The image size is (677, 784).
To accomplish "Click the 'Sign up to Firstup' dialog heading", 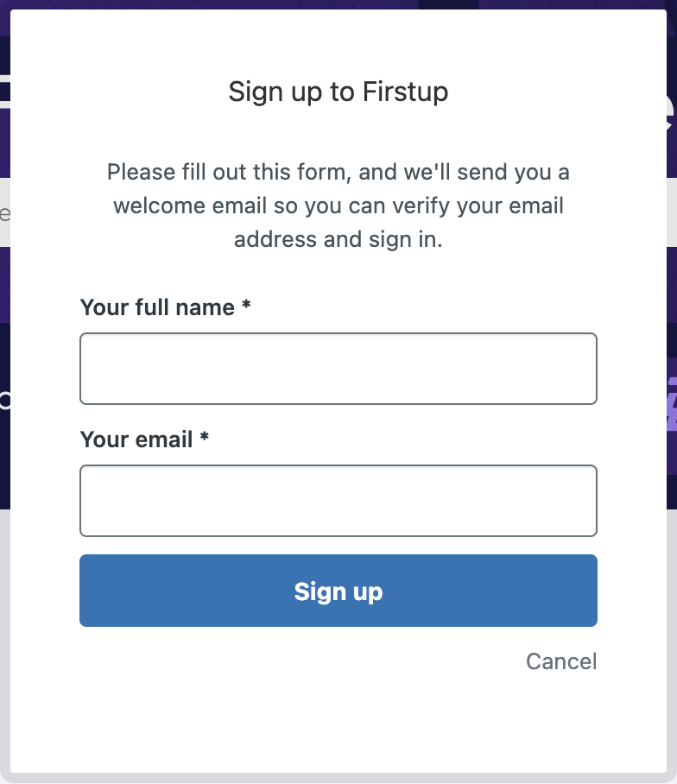I will point(338,92).
